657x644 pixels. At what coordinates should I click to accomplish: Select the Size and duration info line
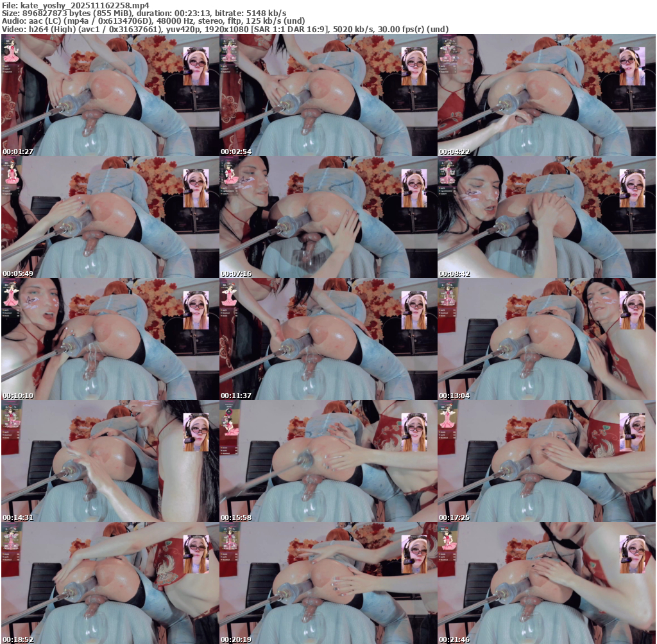click(144, 13)
